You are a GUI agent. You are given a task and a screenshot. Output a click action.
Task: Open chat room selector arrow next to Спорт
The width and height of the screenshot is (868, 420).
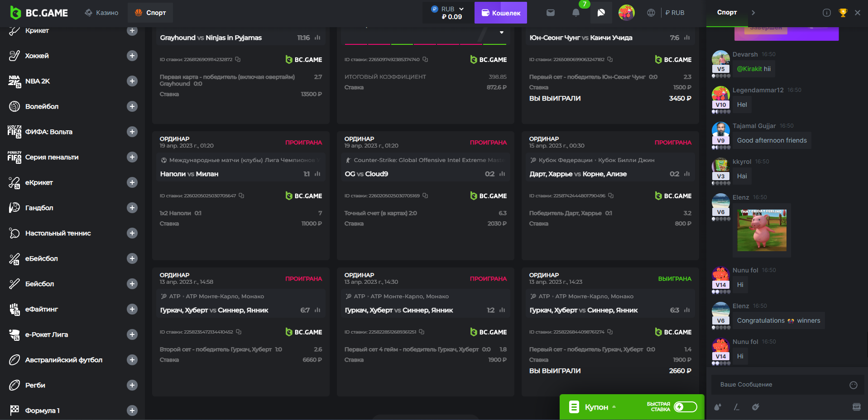coord(753,13)
